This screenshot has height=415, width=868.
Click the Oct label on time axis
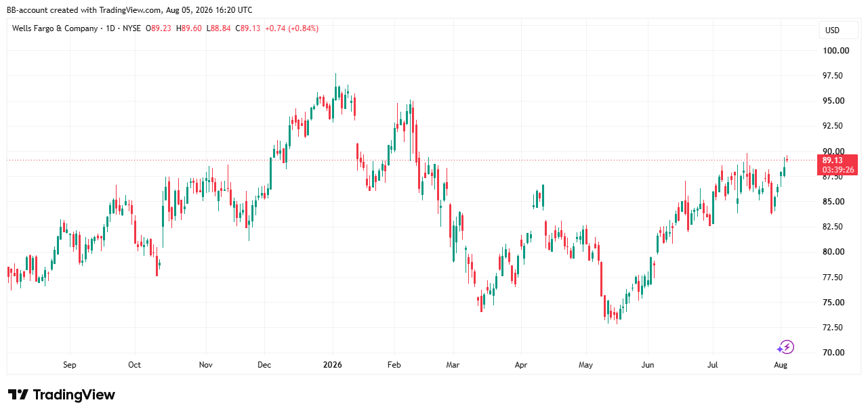point(134,365)
